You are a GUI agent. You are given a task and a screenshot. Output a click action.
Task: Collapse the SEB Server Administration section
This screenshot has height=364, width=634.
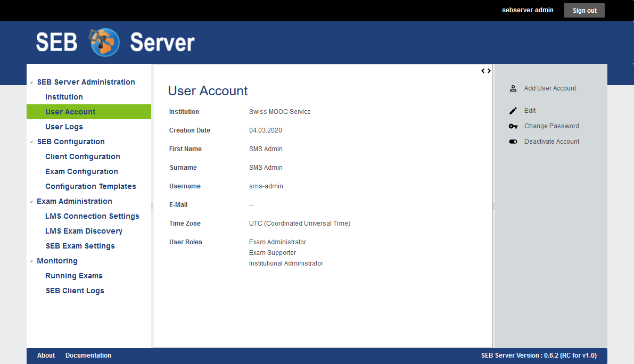(x=31, y=82)
